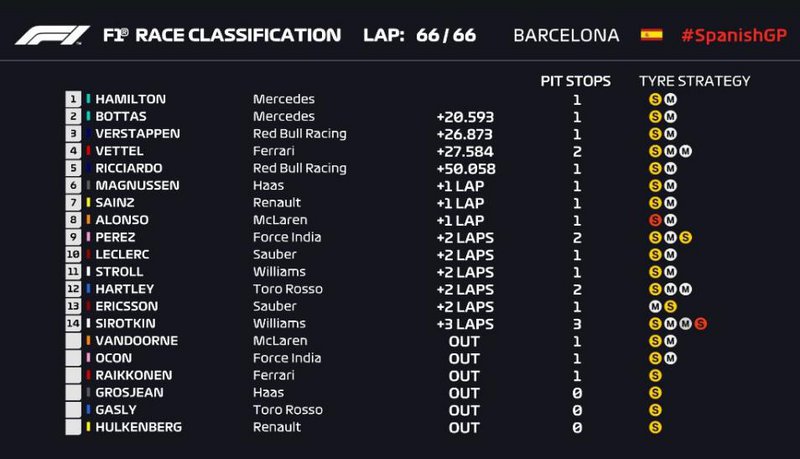Click the TYRE STRATEGY column header
Viewport: 800px width, 459px height.
694,81
